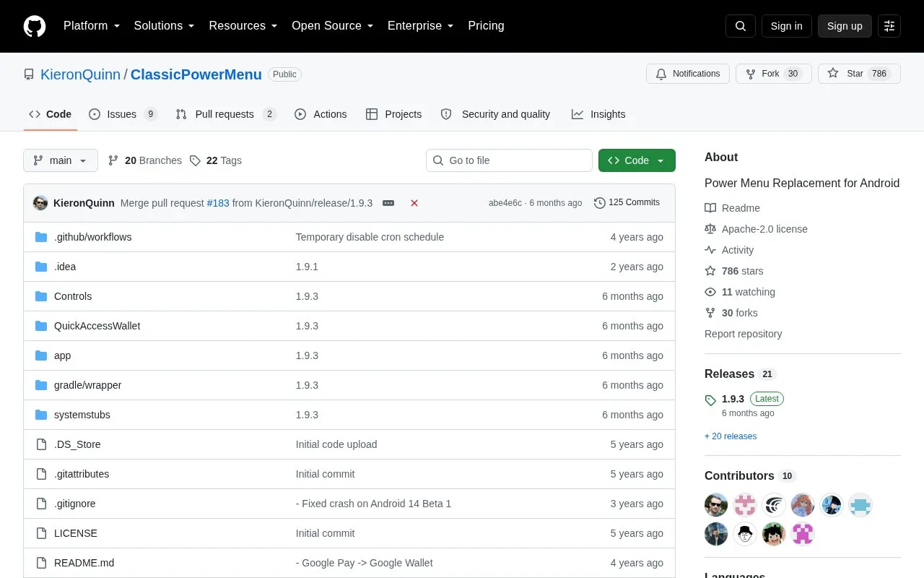This screenshot has width=924, height=578.
Task: Click the Go to file search field
Action: point(509,160)
